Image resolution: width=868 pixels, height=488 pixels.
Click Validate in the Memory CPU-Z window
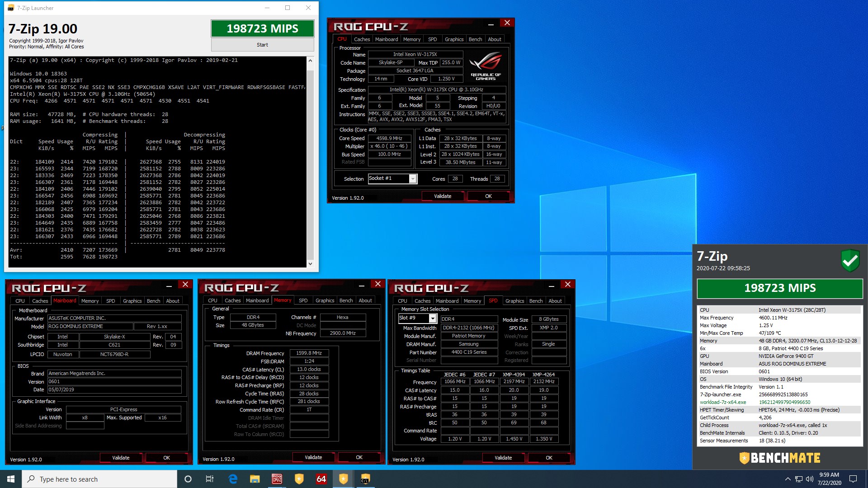pyautogui.click(x=313, y=457)
